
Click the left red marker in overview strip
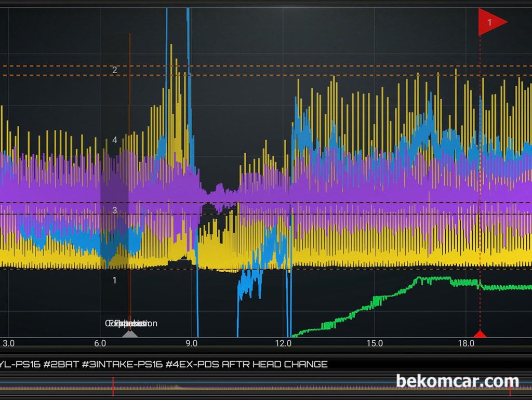tap(113, 386)
